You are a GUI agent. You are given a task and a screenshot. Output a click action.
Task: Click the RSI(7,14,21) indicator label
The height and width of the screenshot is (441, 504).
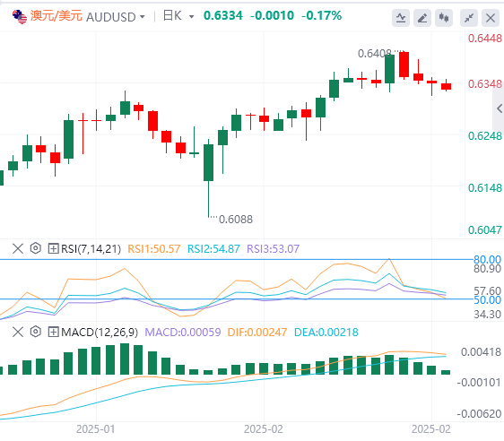91,248
